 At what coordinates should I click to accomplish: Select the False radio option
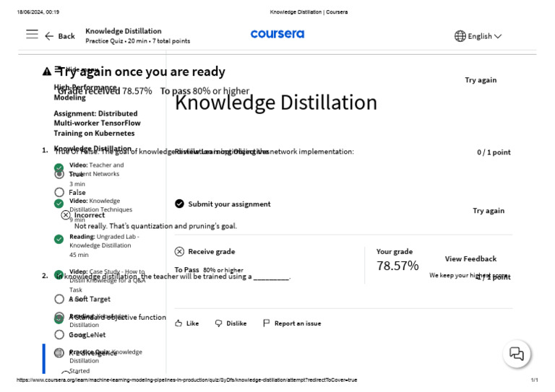(59, 192)
